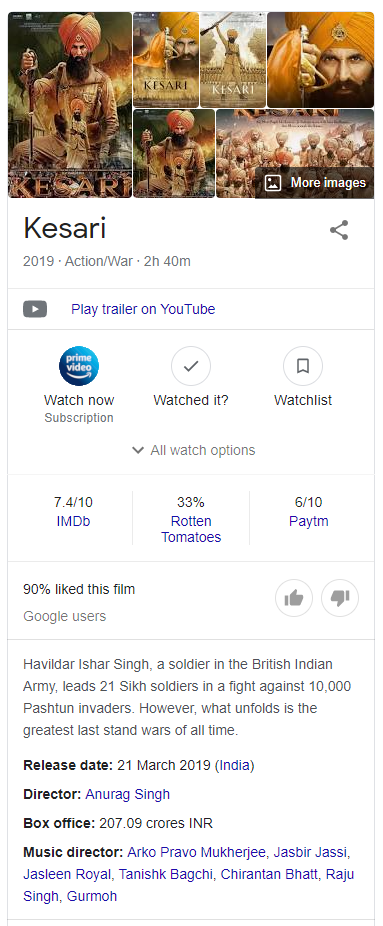Open Play trailer on YouTube link

[x=143, y=309]
